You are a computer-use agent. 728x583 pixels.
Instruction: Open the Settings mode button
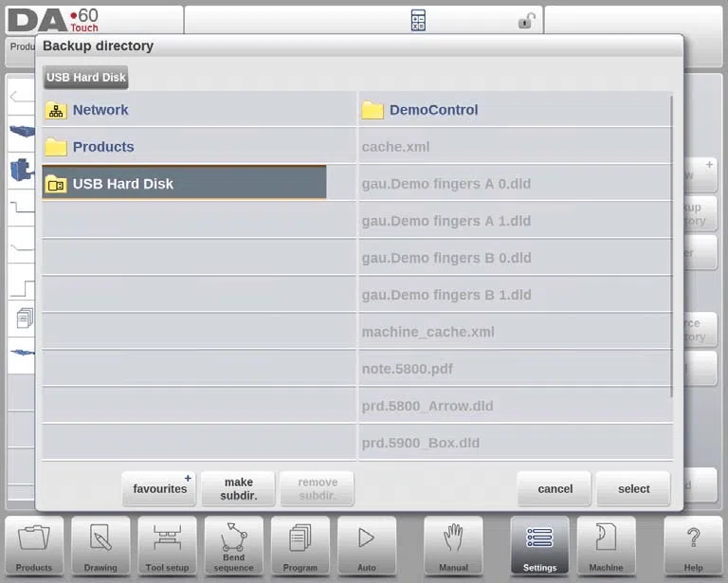tap(539, 546)
